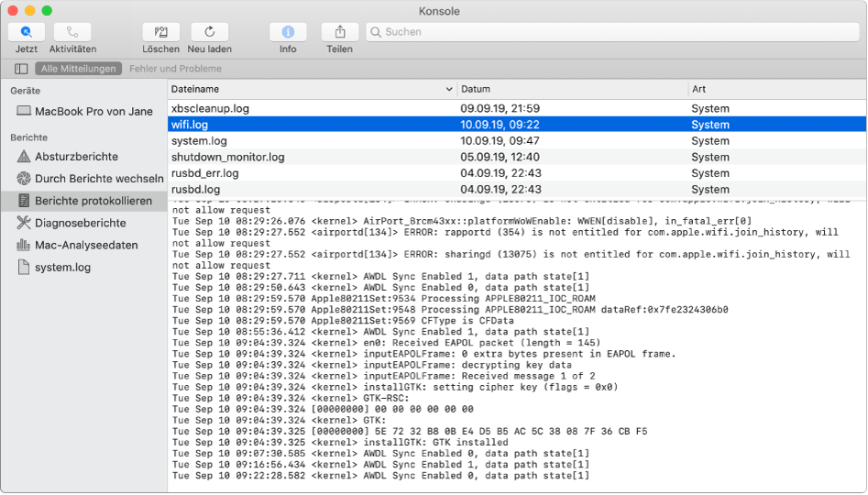Open Diagnoseberichte in sidebar
Image resolution: width=868 pixels, height=495 pixels.
(84, 223)
